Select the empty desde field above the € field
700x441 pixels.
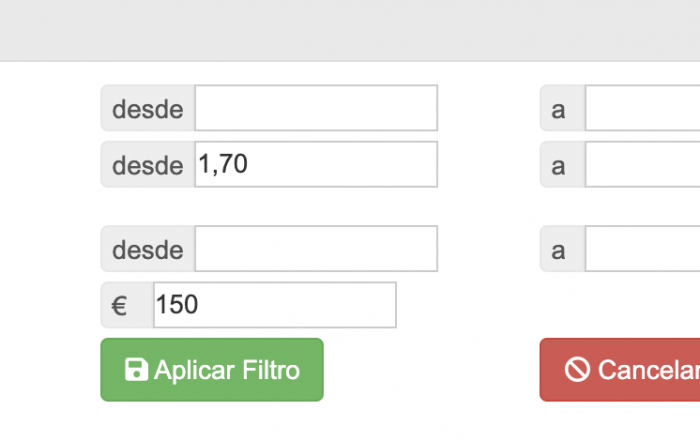click(x=316, y=249)
